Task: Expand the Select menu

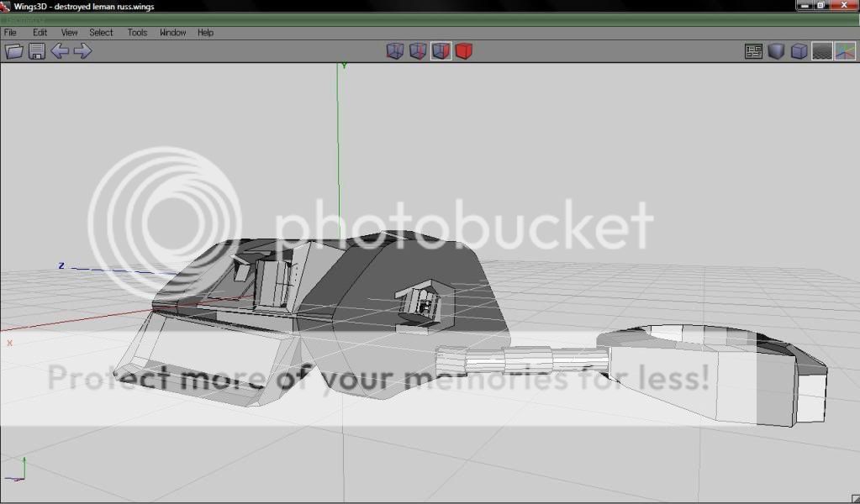Action: click(x=101, y=33)
